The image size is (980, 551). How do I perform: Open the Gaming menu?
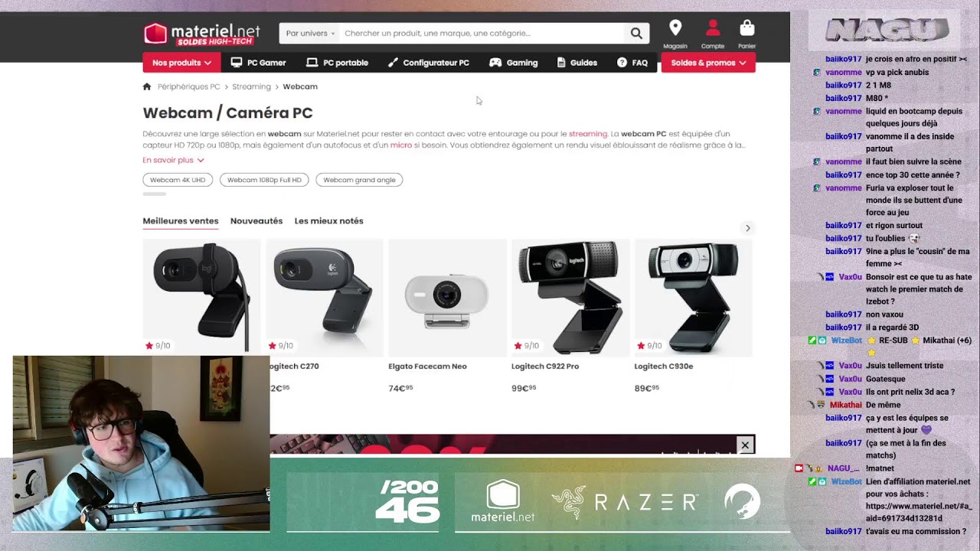[514, 63]
